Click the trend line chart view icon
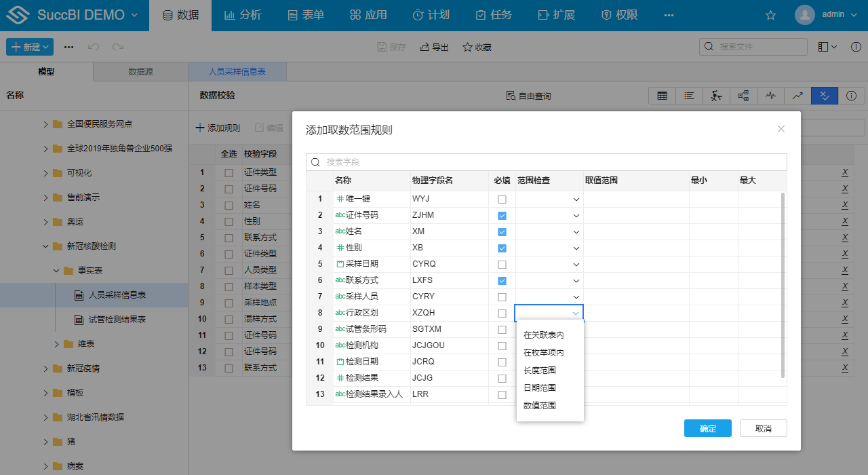This screenshot has width=868, height=475. tap(797, 96)
